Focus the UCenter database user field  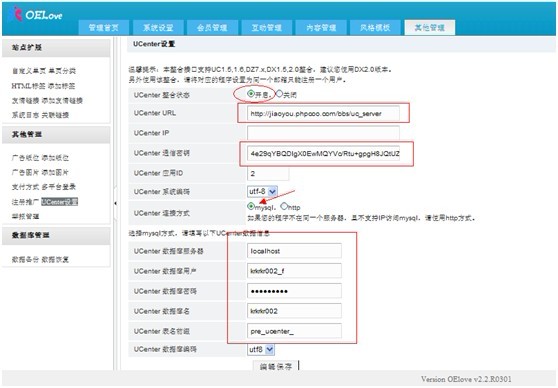click(x=294, y=271)
